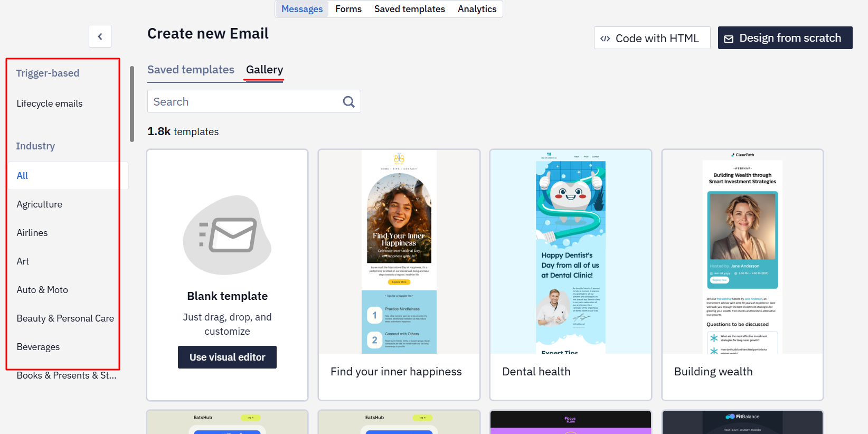Click the back chevron button

point(100,36)
